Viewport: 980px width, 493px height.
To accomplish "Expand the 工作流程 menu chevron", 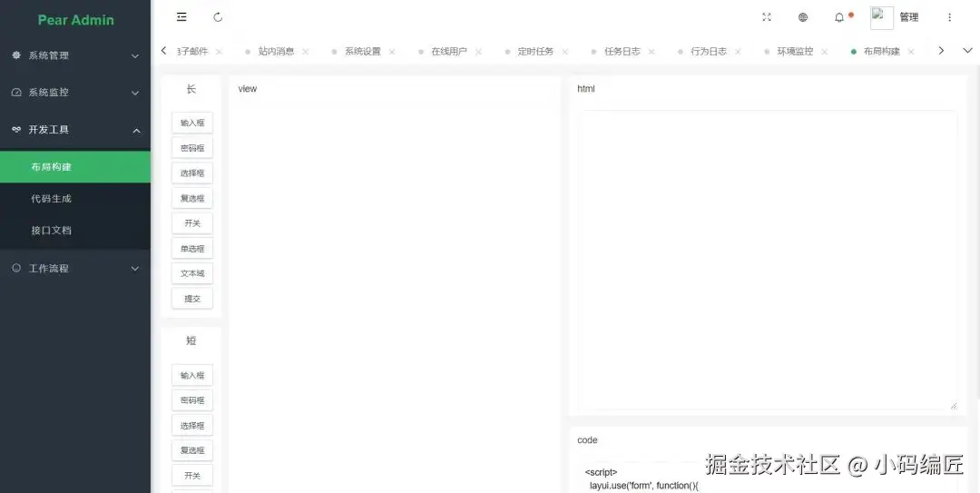I will (135, 269).
